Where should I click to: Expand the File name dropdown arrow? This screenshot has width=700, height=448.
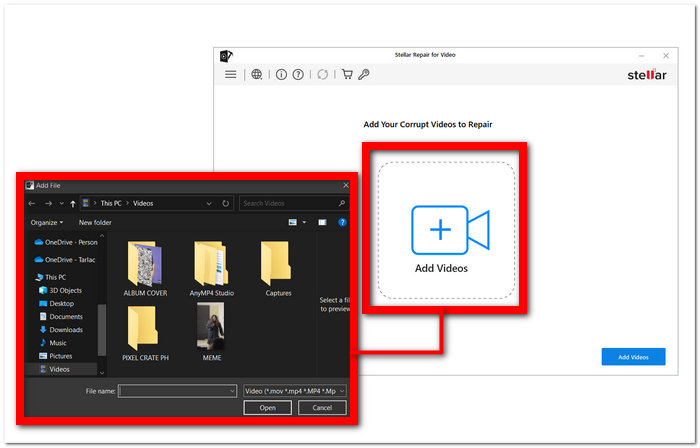point(232,391)
